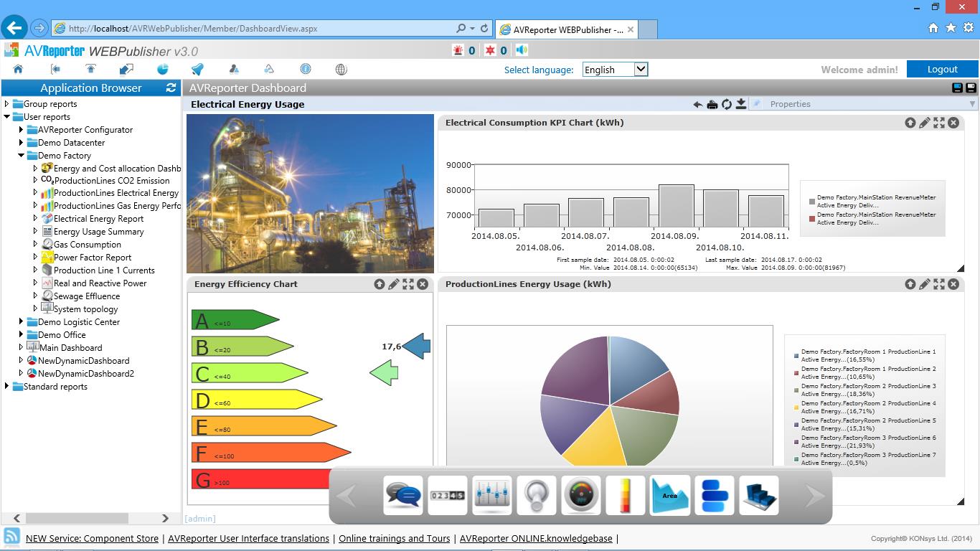Viewport: 980px width, 551px height.
Task: Edit the Electrical Consumption KPI Chart widget
Action: tap(925, 123)
